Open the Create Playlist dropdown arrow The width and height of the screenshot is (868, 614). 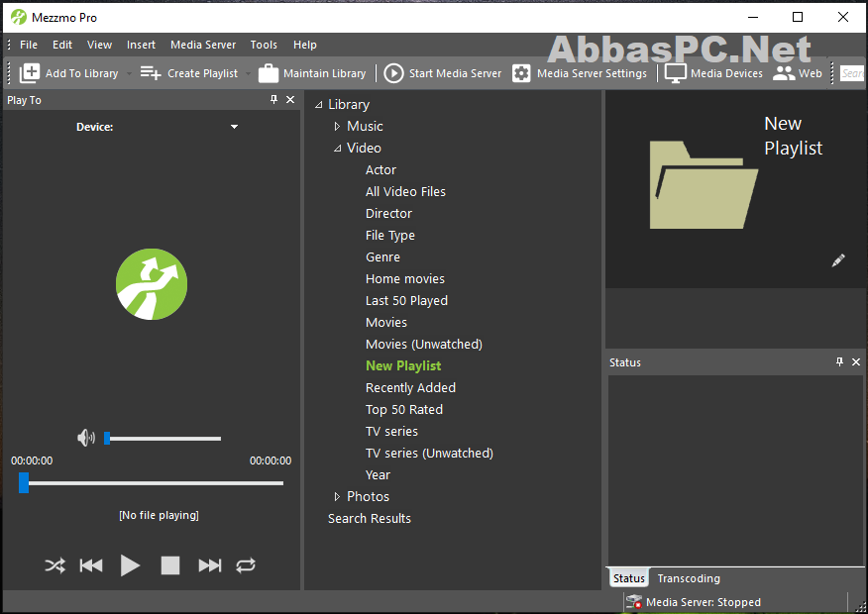point(248,73)
